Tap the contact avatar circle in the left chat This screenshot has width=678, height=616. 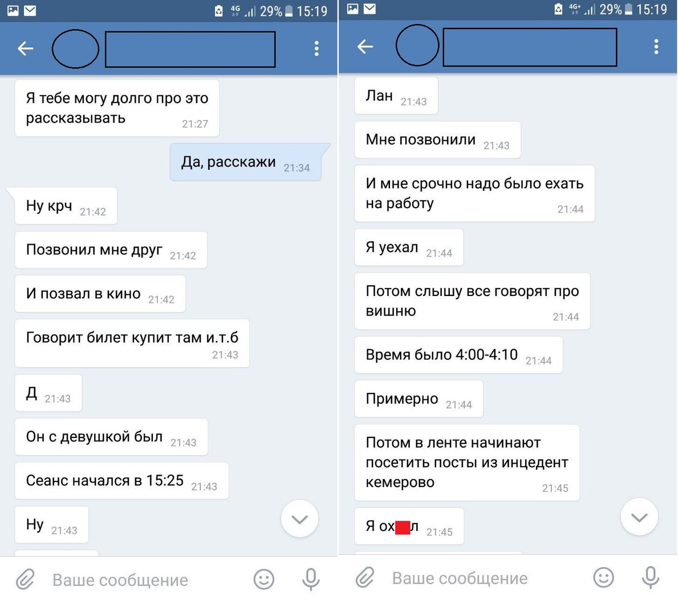tap(75, 49)
